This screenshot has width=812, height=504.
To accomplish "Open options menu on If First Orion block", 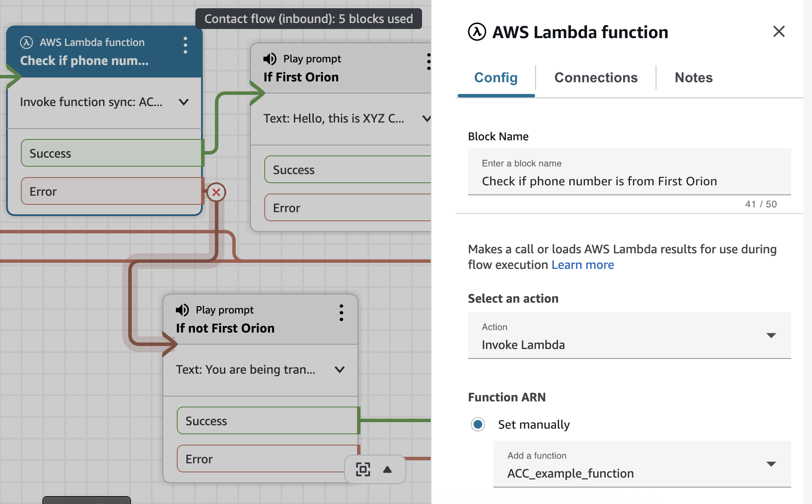I will (428, 62).
